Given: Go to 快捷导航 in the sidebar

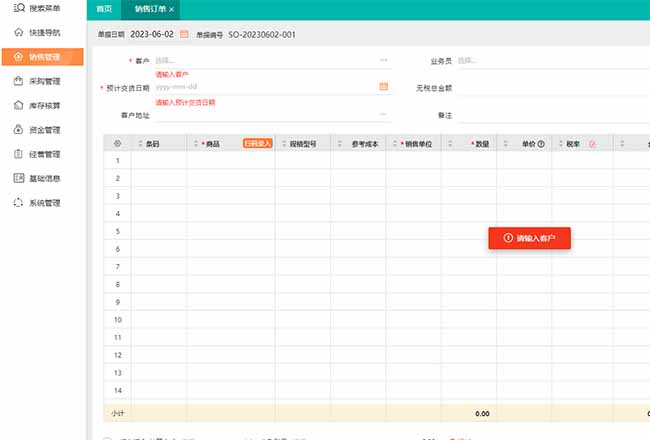Looking at the screenshot, I should [44, 33].
